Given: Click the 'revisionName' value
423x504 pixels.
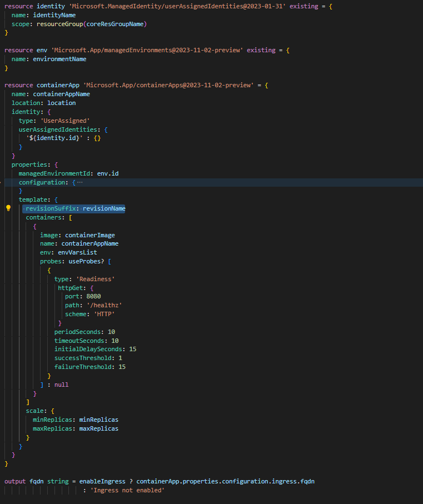Looking at the screenshot, I should click(104, 208).
